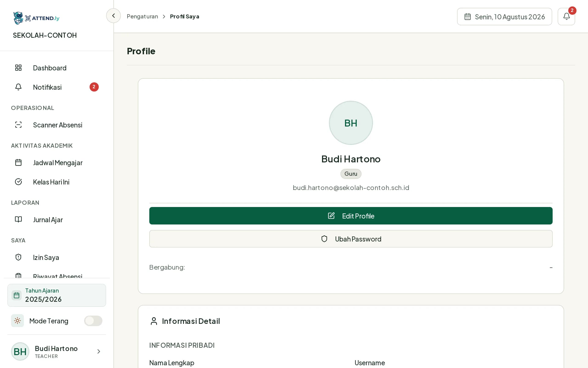Image resolution: width=588 pixels, height=368 pixels.
Task: Click the small BH avatar in sidebar footer
Action: pyautogui.click(x=20, y=351)
